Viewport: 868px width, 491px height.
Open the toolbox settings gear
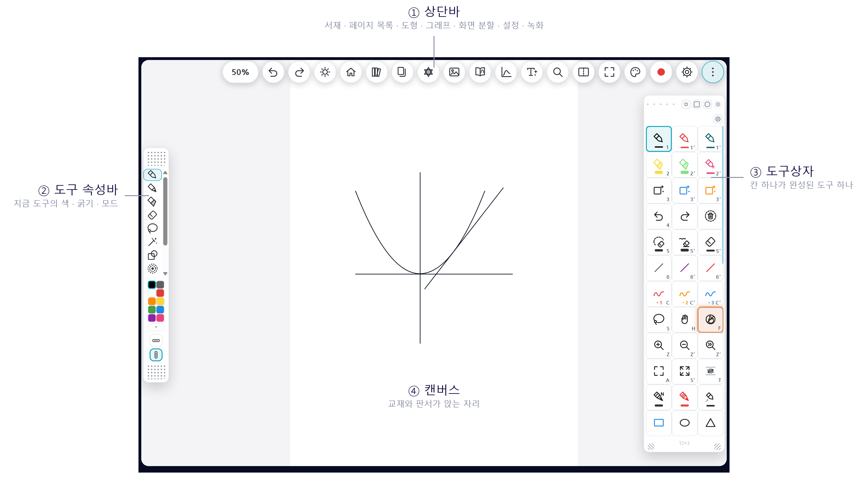717,119
